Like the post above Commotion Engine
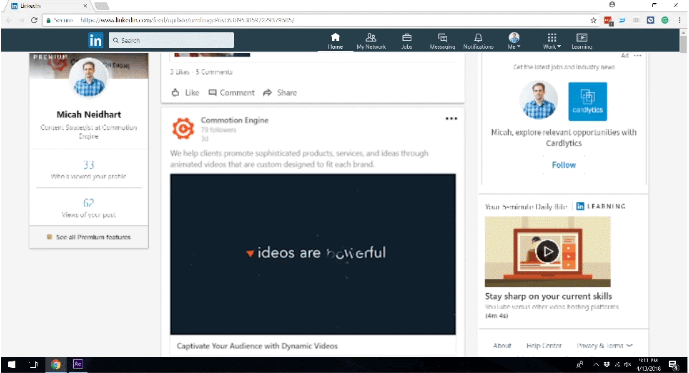 185,93
